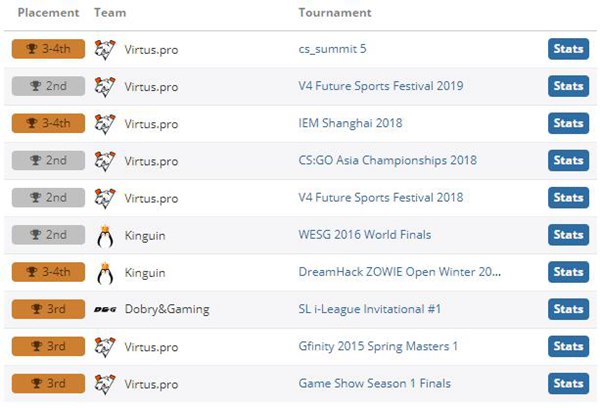Click Virtus.pro logo in IEM Shanghai 2018 row

tap(105, 124)
